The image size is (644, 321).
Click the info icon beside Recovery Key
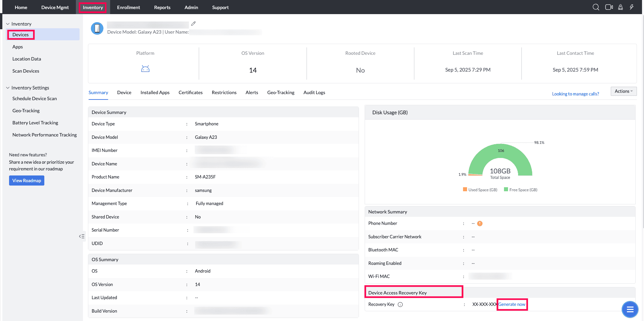click(400, 305)
